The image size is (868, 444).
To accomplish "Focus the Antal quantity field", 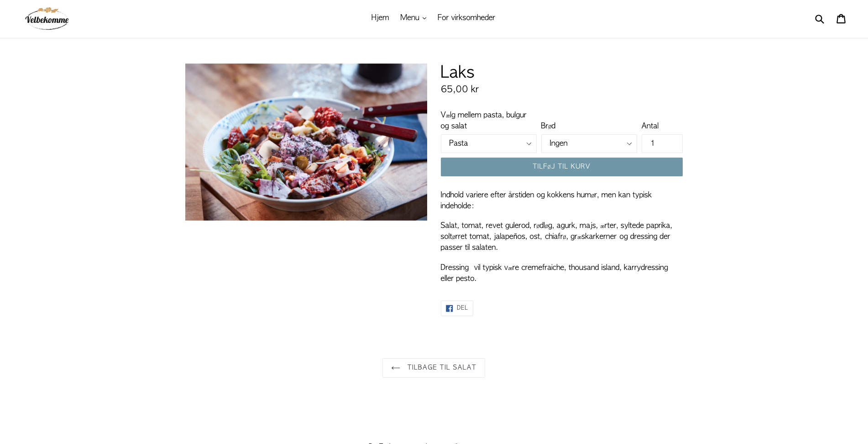I will pyautogui.click(x=662, y=143).
